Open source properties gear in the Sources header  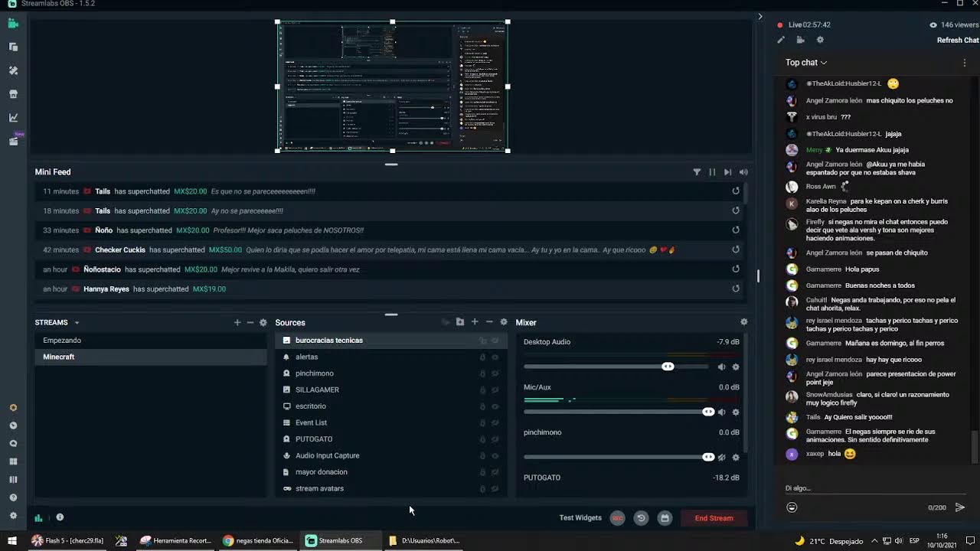(x=504, y=322)
